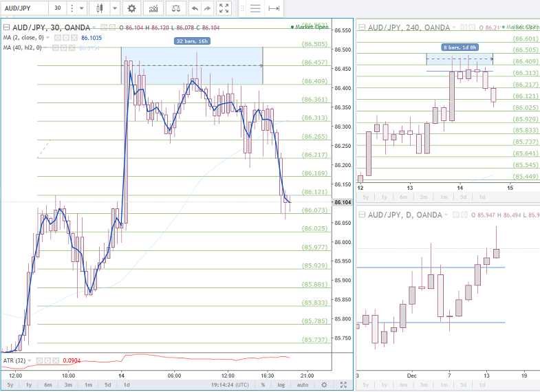Image resolution: width=540 pixels, height=392 pixels.
Task: Select the horizontal lines drawing tool
Action: click(x=255, y=8)
